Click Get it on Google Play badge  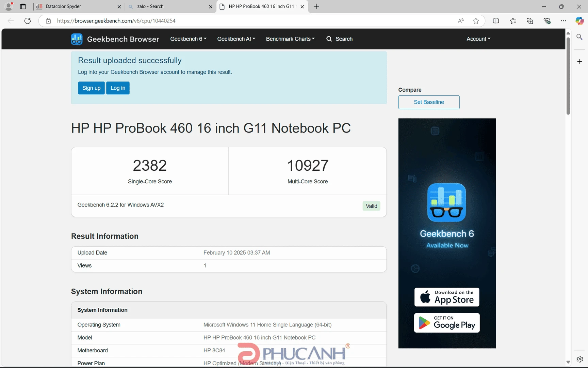[x=447, y=323]
